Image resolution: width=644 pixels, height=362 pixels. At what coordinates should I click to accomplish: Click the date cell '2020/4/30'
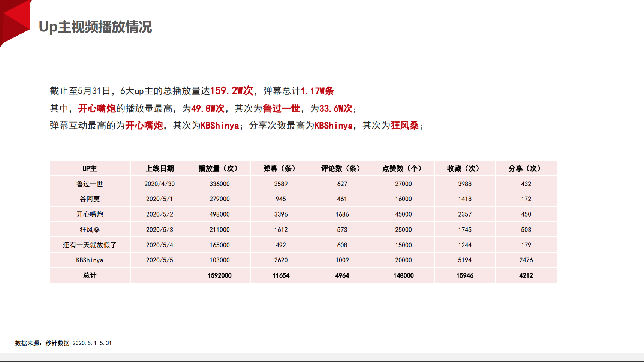(160, 184)
